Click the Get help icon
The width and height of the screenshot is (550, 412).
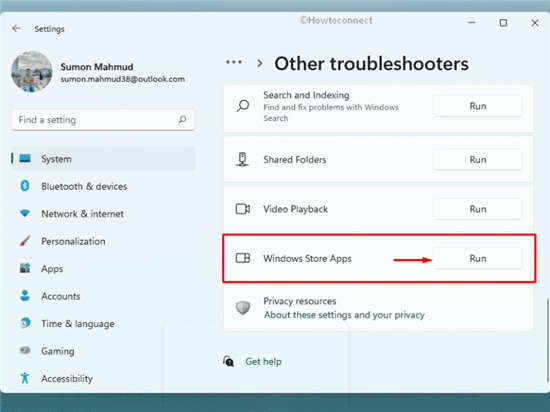228,361
